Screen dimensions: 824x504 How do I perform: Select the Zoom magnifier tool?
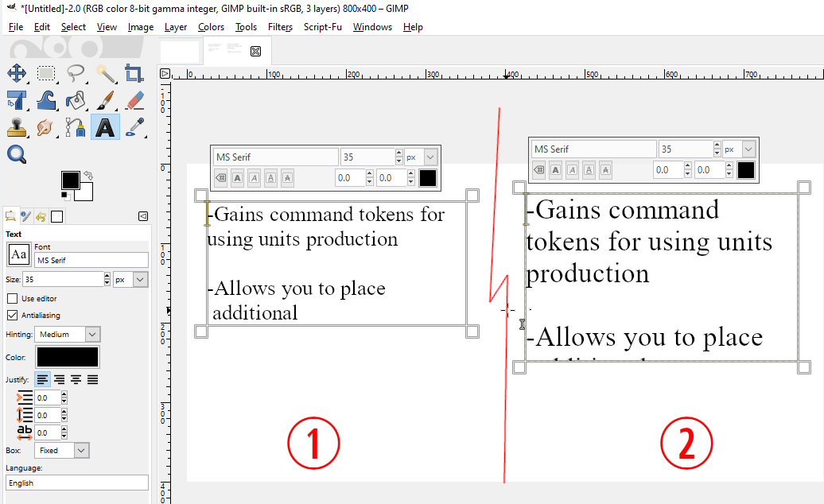(x=17, y=154)
